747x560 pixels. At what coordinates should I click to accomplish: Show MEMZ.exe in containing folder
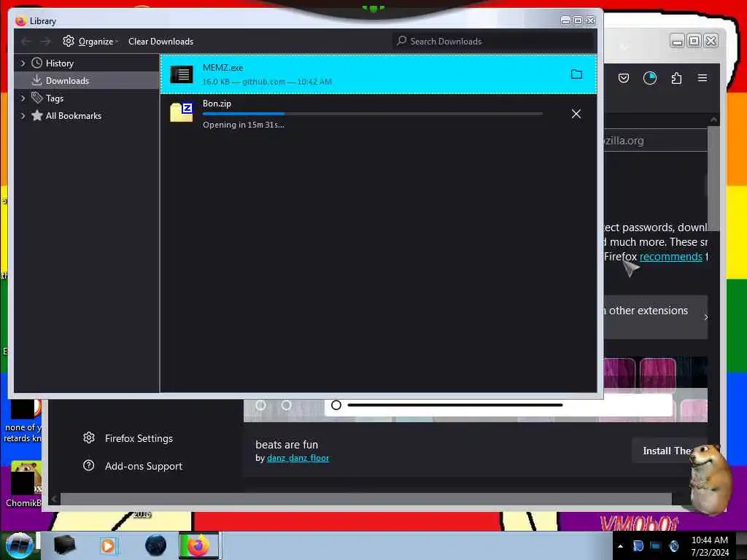[x=576, y=74]
